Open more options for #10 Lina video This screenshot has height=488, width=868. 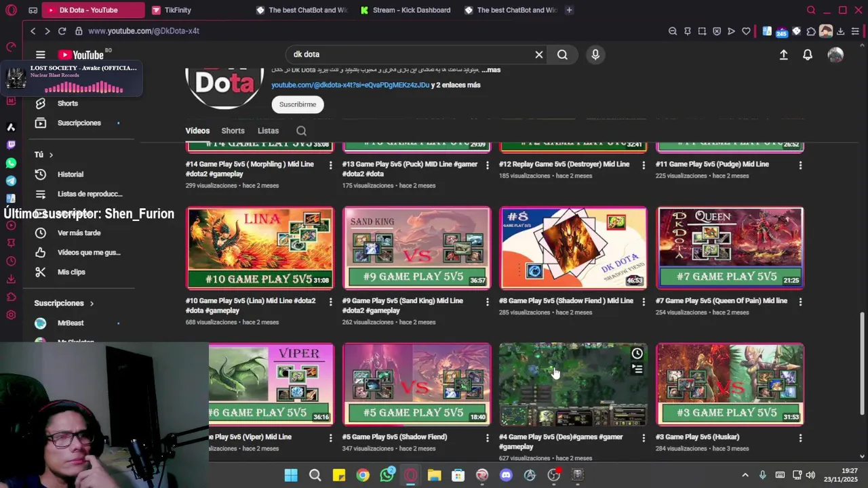[330, 302]
